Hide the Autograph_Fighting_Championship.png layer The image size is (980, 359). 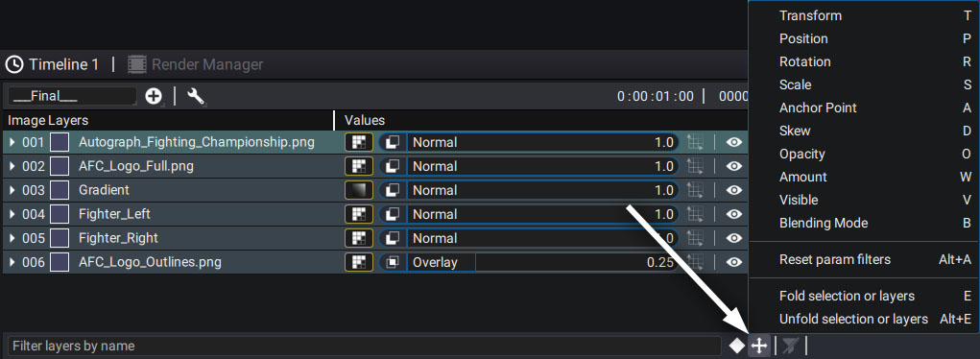(x=733, y=143)
